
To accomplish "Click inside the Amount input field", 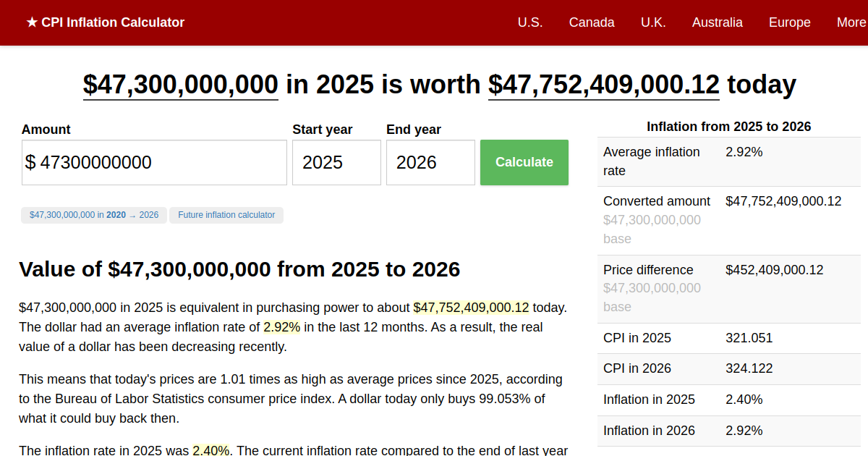I will [153, 162].
